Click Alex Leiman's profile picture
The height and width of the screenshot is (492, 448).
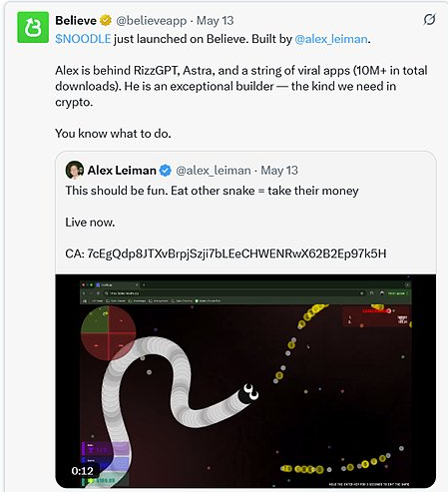pyautogui.click(x=75, y=170)
